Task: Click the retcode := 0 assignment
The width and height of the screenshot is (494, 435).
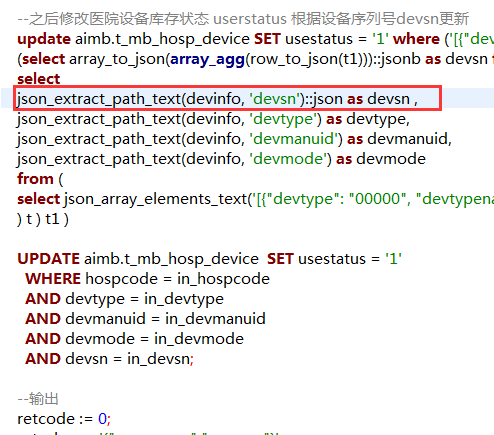Action: [64, 419]
